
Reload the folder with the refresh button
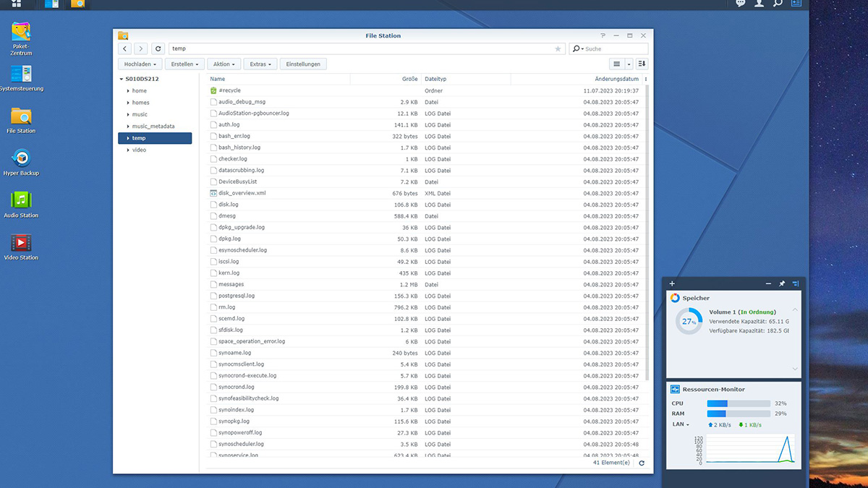[158, 48]
